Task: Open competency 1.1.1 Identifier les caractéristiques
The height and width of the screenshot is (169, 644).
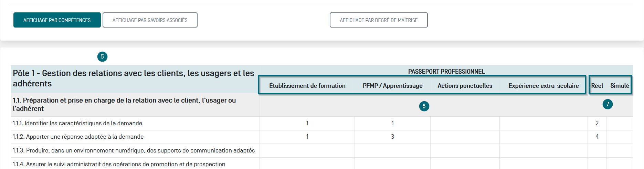Action: pyautogui.click(x=77, y=123)
